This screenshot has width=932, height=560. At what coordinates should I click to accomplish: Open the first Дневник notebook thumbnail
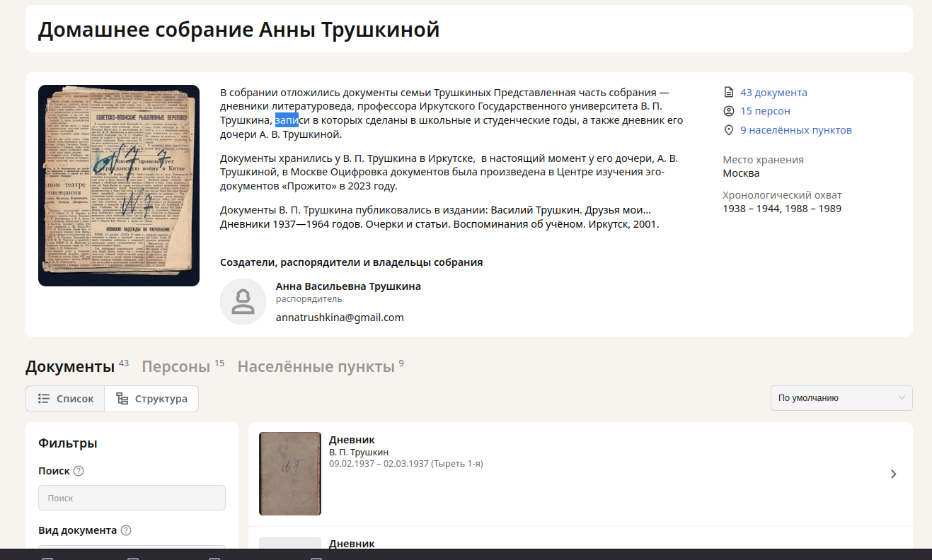290,474
